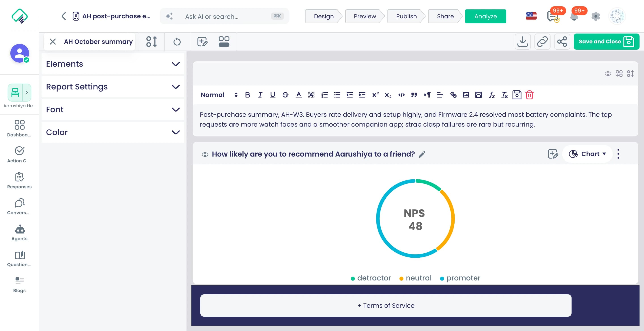Insert a hyperlink into the text

point(453,95)
